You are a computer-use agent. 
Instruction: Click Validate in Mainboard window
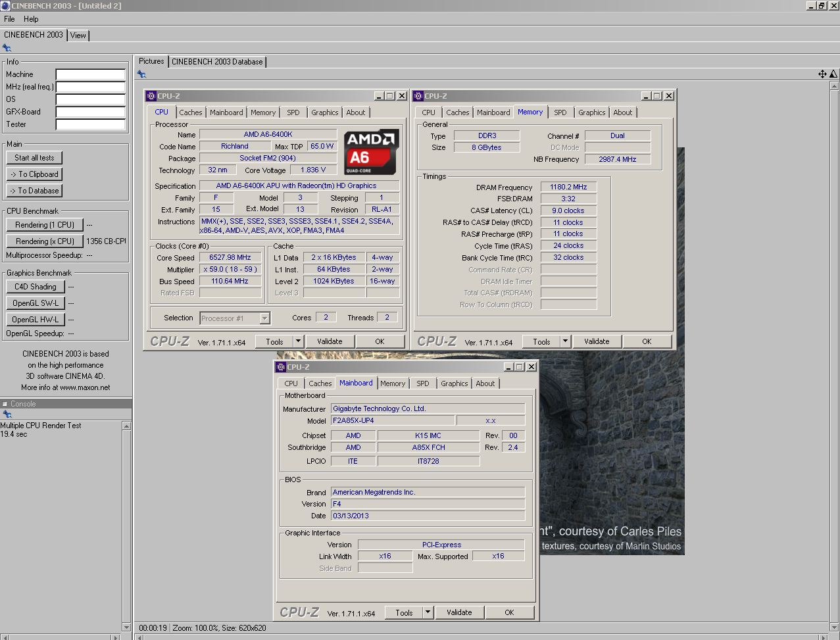459,612
